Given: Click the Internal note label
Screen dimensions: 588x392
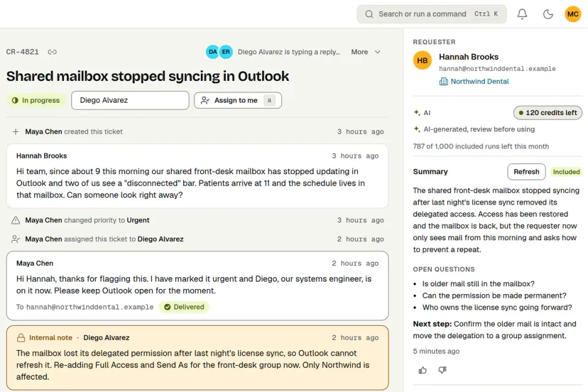Looking at the screenshot, I should pyautogui.click(x=51, y=337).
